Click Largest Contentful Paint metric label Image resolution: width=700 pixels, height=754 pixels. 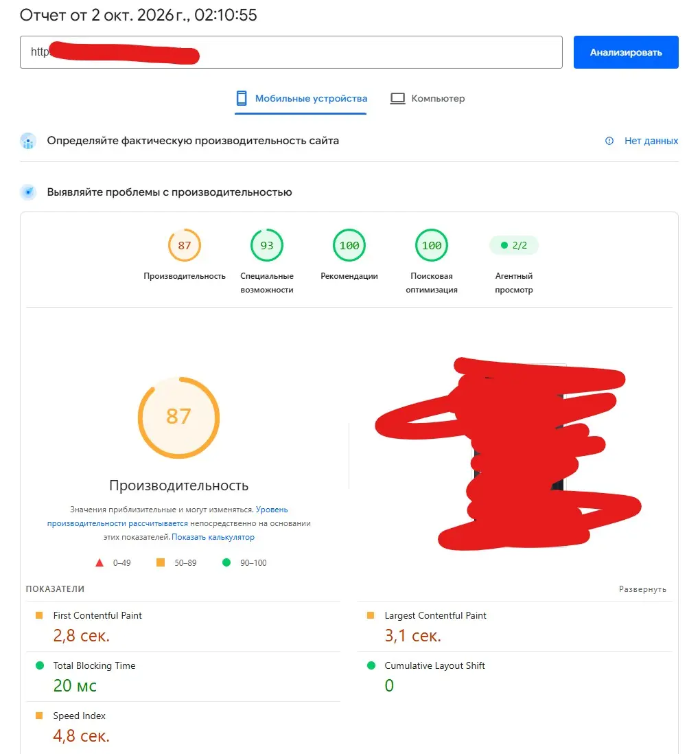point(435,615)
